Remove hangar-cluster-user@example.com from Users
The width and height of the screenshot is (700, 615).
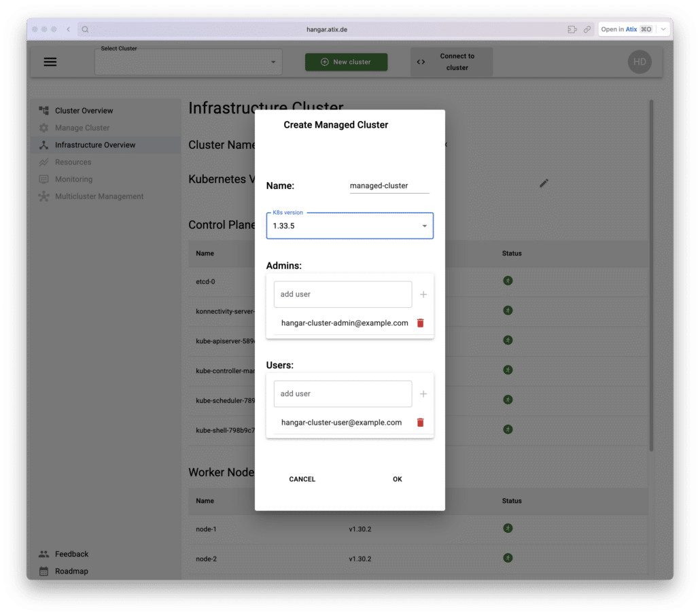pyautogui.click(x=420, y=423)
